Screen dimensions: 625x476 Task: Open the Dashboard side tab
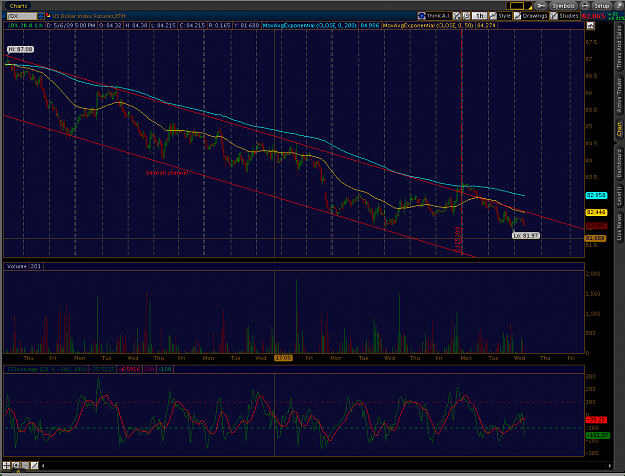pos(619,163)
